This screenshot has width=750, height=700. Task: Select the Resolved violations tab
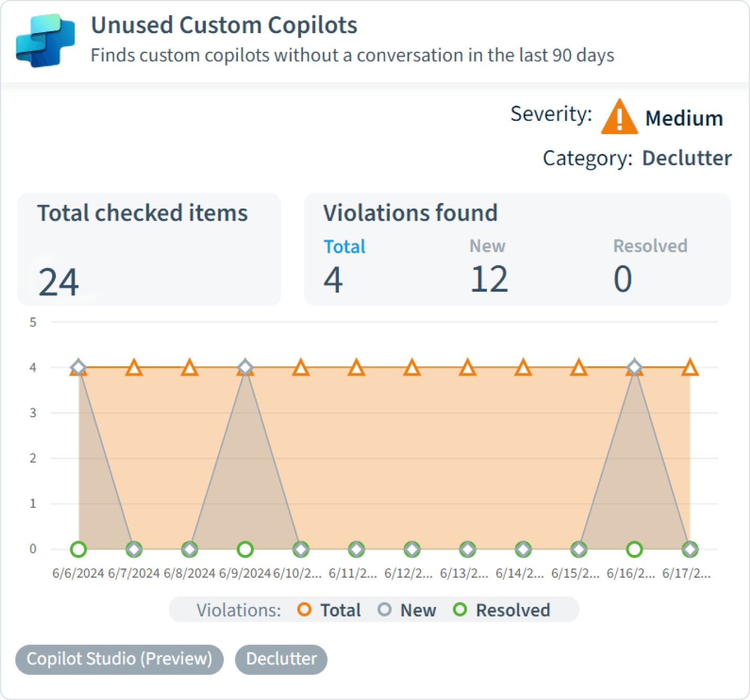tap(650, 246)
